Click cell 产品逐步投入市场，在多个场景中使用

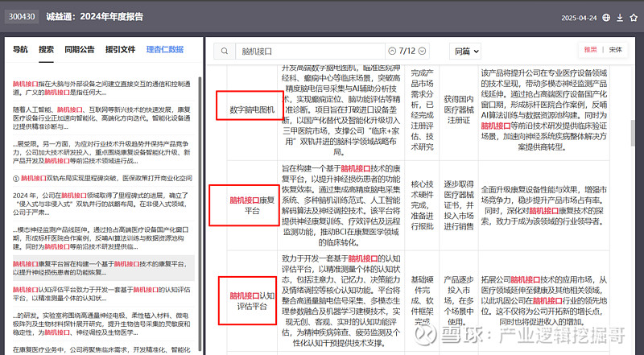coord(459,301)
